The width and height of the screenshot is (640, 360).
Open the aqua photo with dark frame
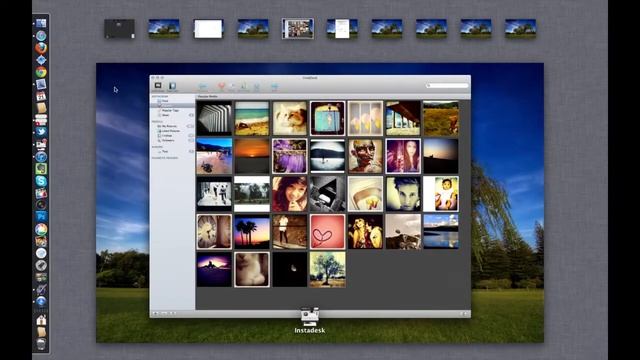[327, 118]
